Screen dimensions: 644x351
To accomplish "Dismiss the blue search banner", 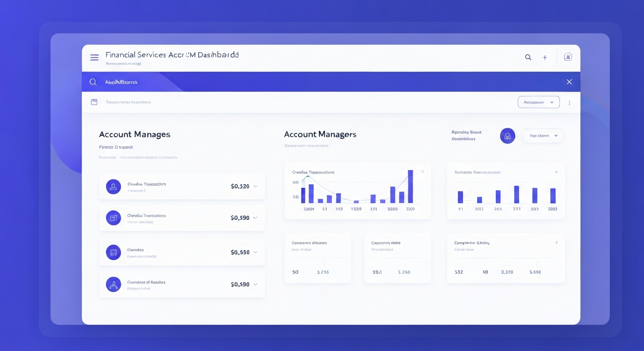I will click(569, 81).
